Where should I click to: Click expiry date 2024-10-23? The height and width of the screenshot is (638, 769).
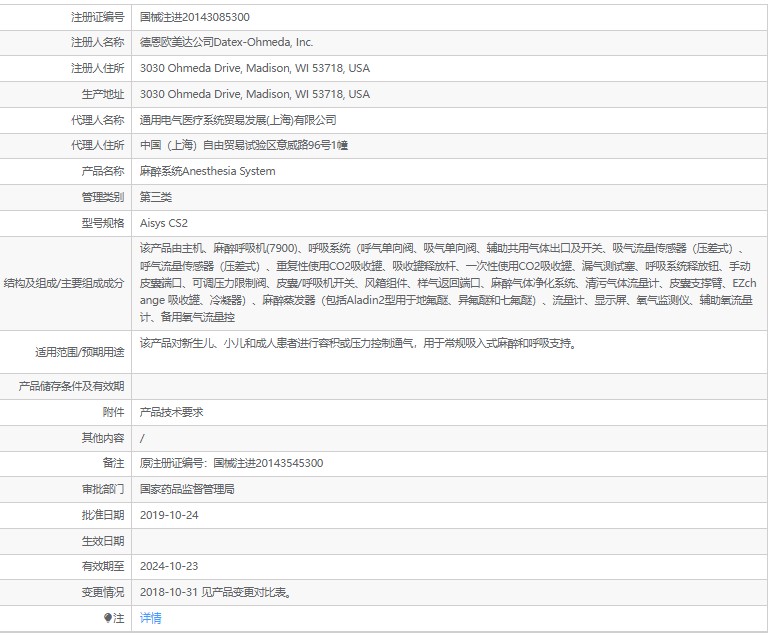169,566
